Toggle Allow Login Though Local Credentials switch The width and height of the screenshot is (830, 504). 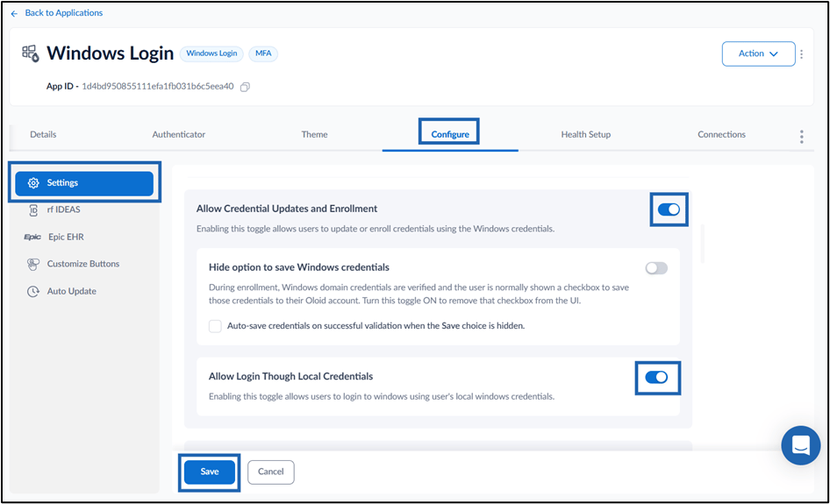coord(656,377)
